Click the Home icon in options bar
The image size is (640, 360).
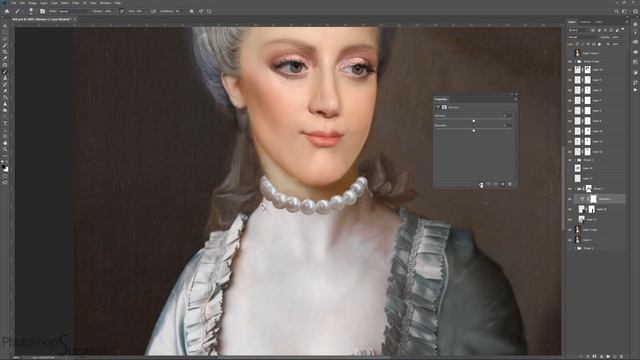click(x=7, y=11)
